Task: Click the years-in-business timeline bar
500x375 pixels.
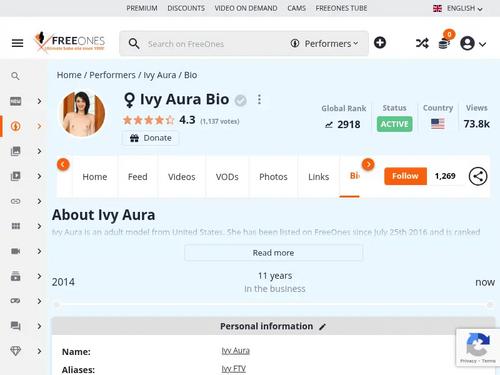Action: point(273,305)
